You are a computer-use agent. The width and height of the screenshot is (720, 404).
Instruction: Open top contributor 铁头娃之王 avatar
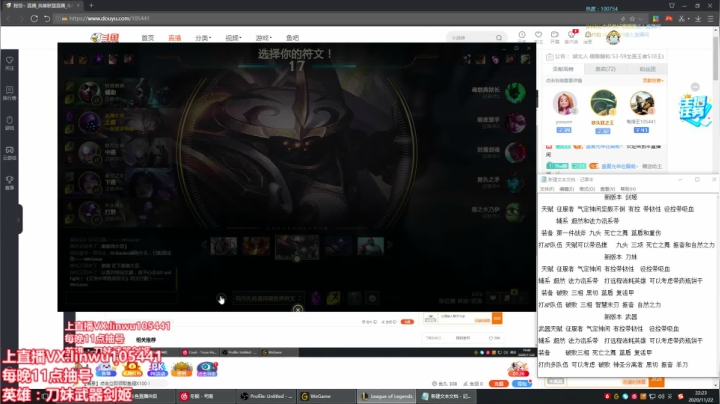click(603, 103)
